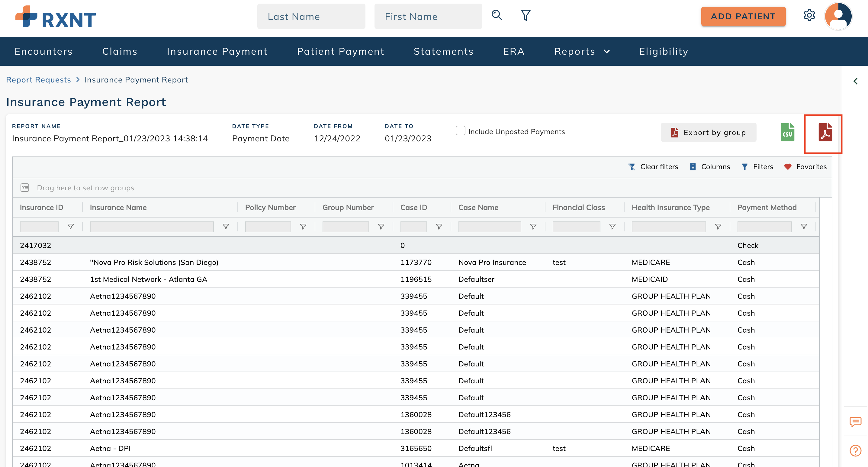The width and height of the screenshot is (868, 467).
Task: Export report as CSV file
Action: [x=787, y=132]
